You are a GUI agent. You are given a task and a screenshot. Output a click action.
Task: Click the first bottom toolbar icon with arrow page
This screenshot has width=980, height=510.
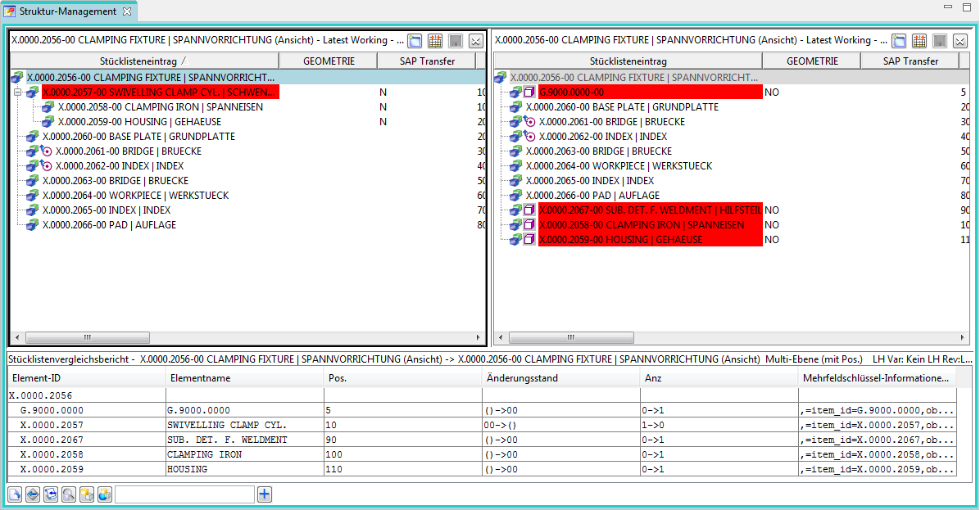(x=15, y=494)
